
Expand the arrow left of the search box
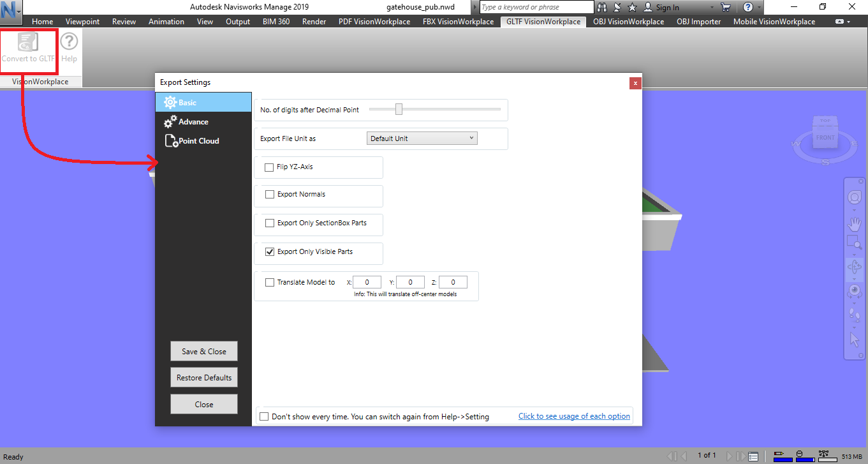coord(475,7)
